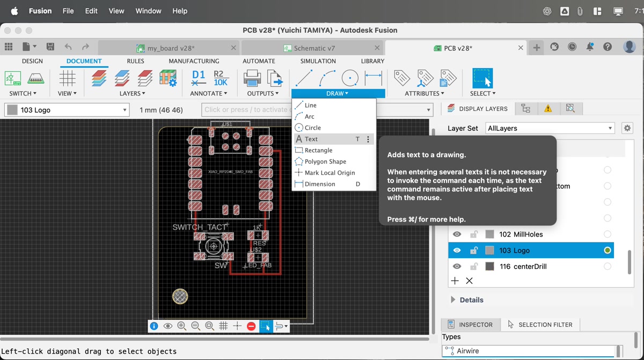The width and height of the screenshot is (644, 360).
Task: Click the layer stack manager gear icon
Action: coord(169,78)
